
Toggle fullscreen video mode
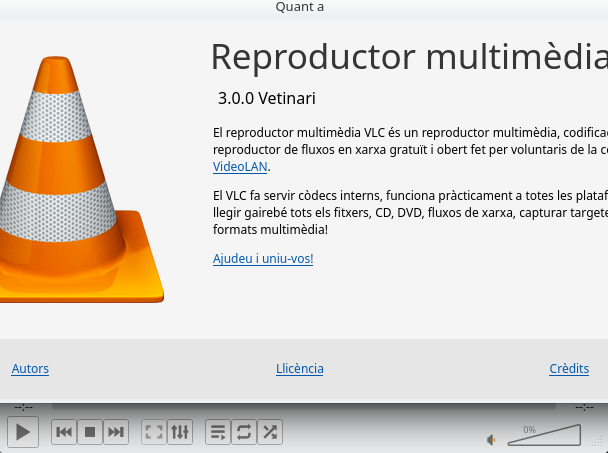pyautogui.click(x=154, y=432)
